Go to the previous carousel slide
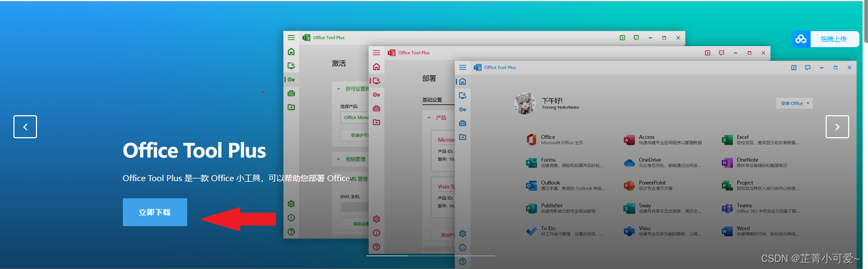The height and width of the screenshot is (269, 868). coord(25,127)
